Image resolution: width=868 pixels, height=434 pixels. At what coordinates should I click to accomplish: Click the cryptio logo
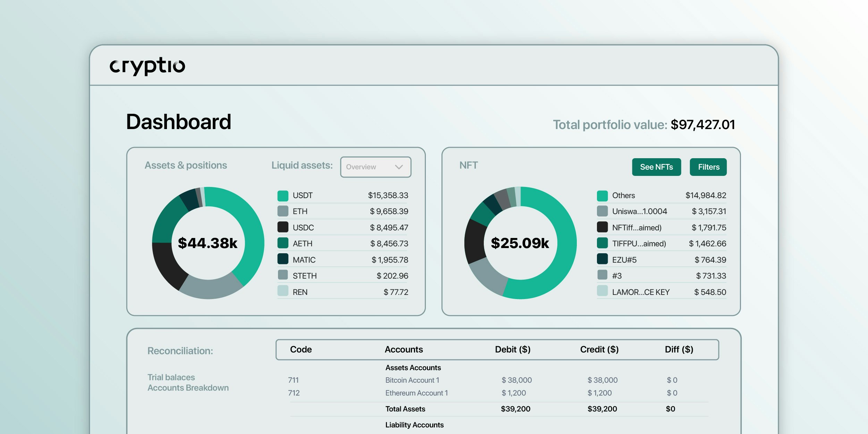pos(148,66)
